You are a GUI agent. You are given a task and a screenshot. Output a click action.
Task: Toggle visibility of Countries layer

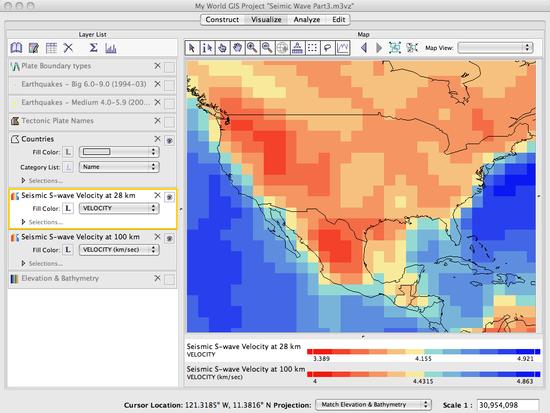point(169,140)
